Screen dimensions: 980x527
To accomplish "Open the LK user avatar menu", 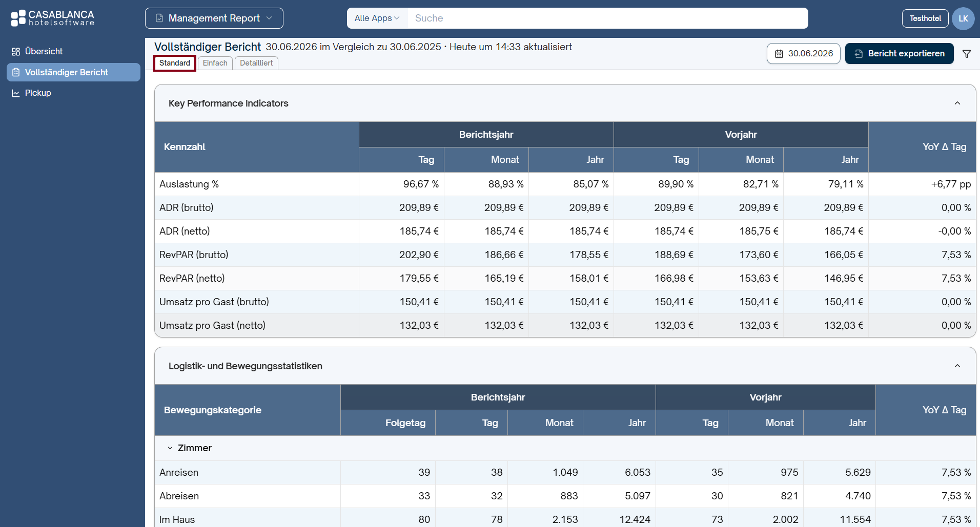I will point(964,18).
